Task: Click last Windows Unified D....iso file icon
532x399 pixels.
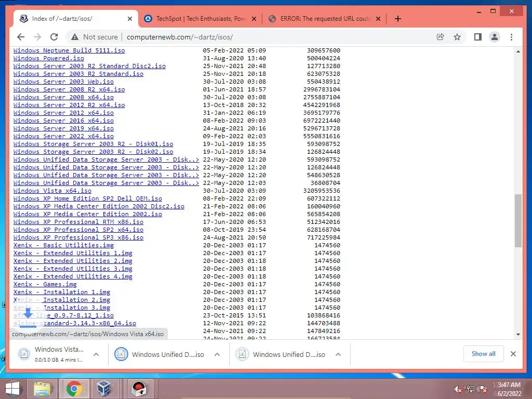Action: (x=242, y=354)
